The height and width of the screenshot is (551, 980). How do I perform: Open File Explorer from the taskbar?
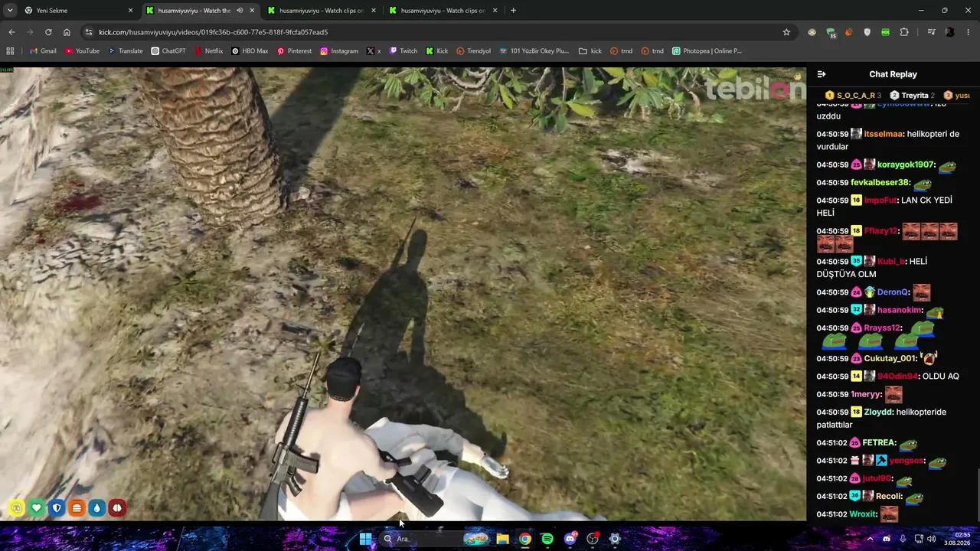pos(502,539)
